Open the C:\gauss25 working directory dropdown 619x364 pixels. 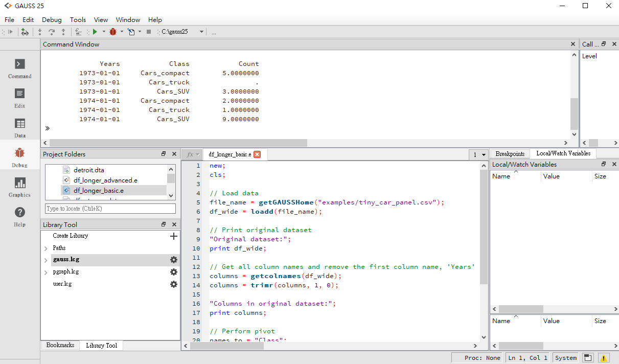(201, 32)
